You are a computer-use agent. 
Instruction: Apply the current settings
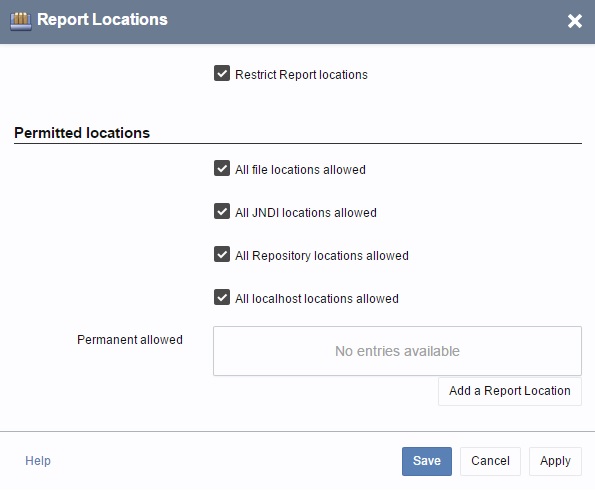[555, 461]
